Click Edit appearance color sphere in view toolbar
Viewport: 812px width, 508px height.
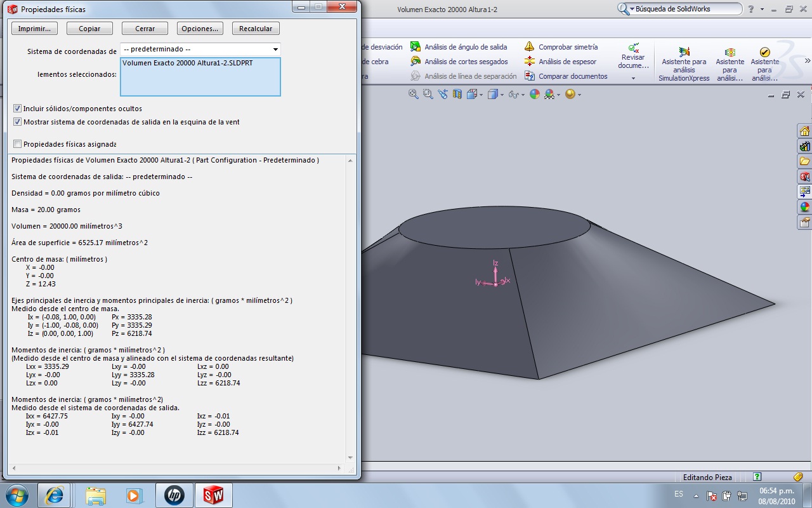tap(535, 94)
